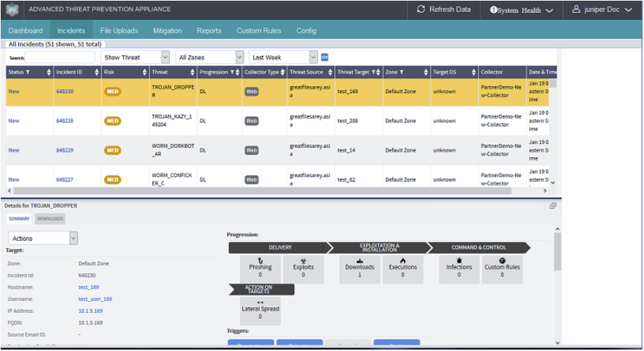Viewport: 644px width, 351px height.
Task: Open the System Health menu
Action: coord(522,10)
